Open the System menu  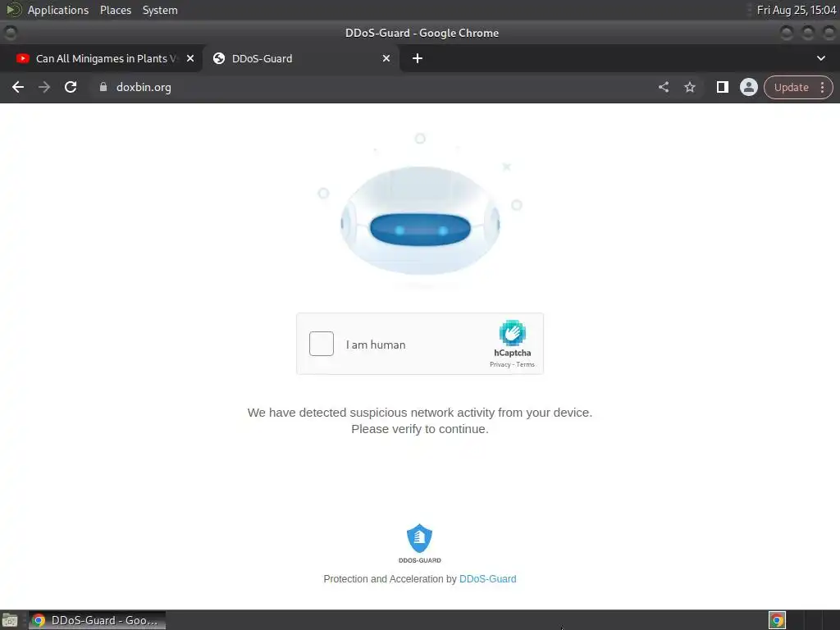pos(160,10)
